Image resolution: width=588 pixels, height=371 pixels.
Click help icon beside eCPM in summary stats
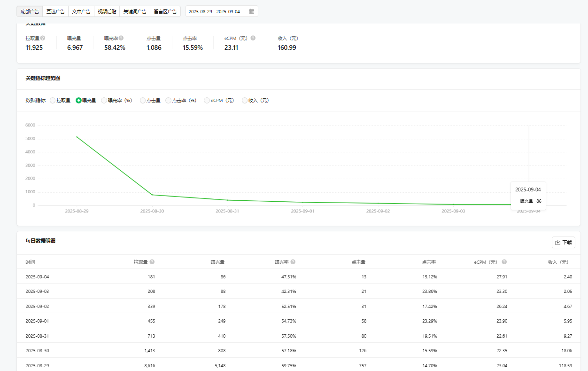coord(253,38)
